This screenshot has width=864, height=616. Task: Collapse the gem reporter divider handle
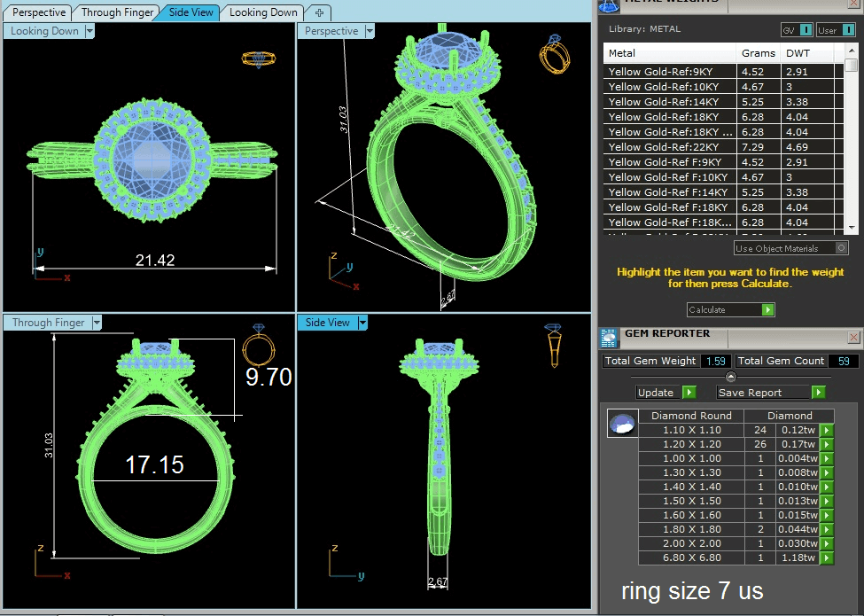pos(730,377)
